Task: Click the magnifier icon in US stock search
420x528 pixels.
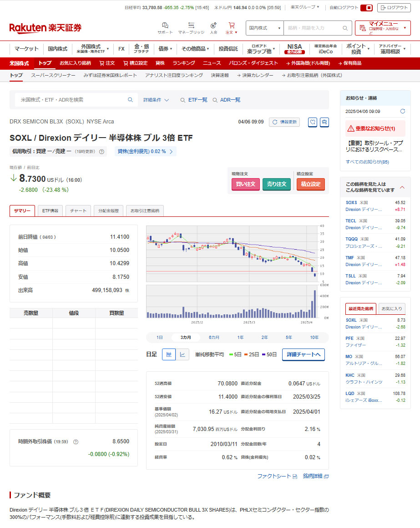Action: (130, 100)
